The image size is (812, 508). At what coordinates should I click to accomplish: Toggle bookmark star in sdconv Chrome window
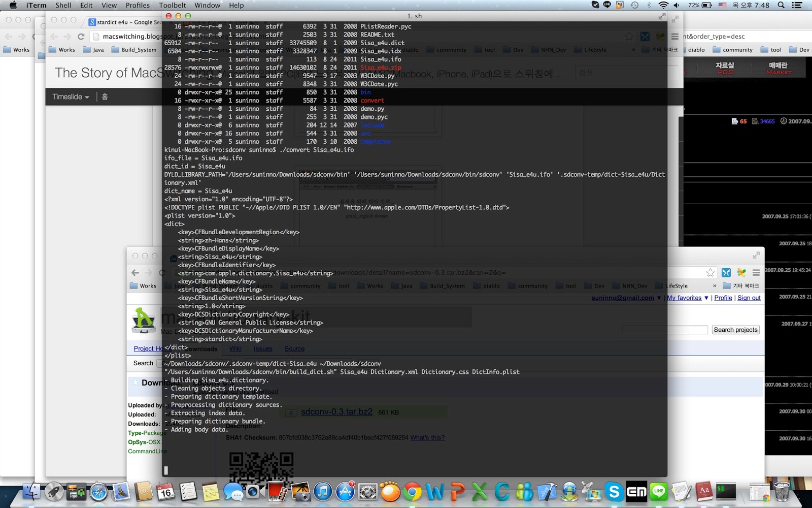coord(710,273)
